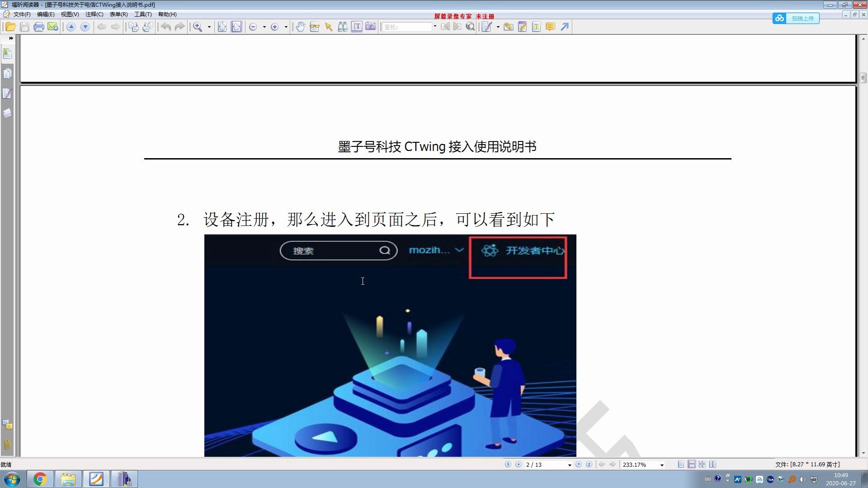This screenshot has height=488, width=868.
Task: Select the snapshot/screenshot tool icon
Action: 370,27
